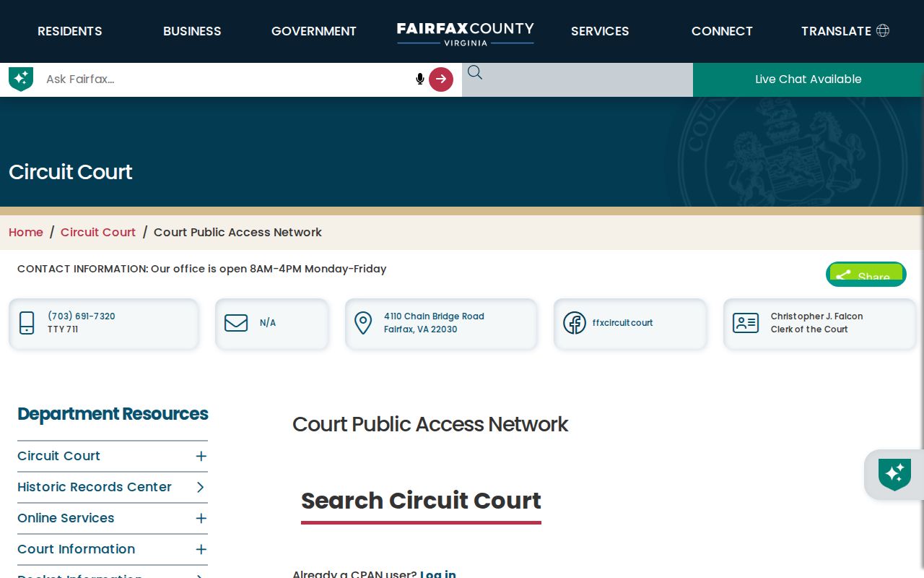
Task: Activate the microphone voice input icon
Action: click(x=419, y=79)
